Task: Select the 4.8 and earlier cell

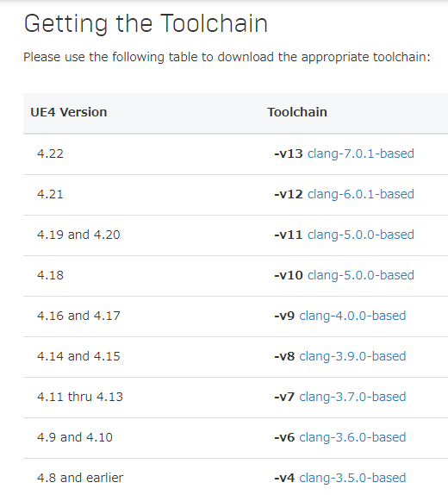Action: (80, 478)
